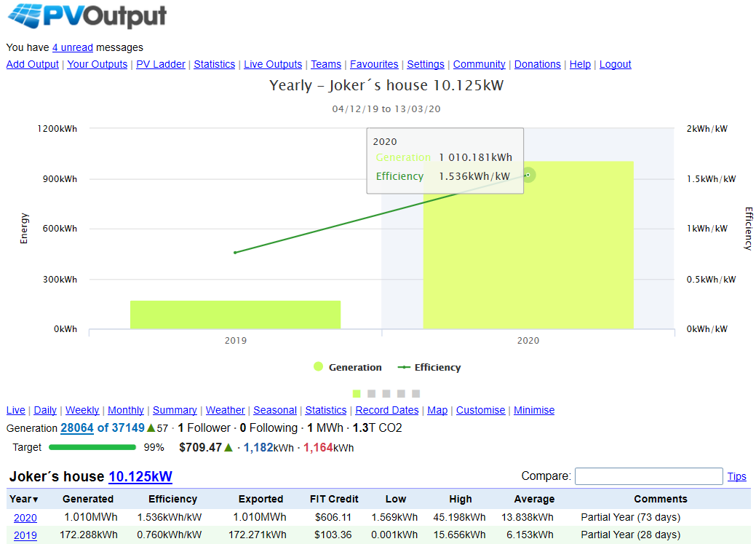Click the 1,164kWh red value
Viewport: 756px width, 544px height.
click(x=328, y=447)
